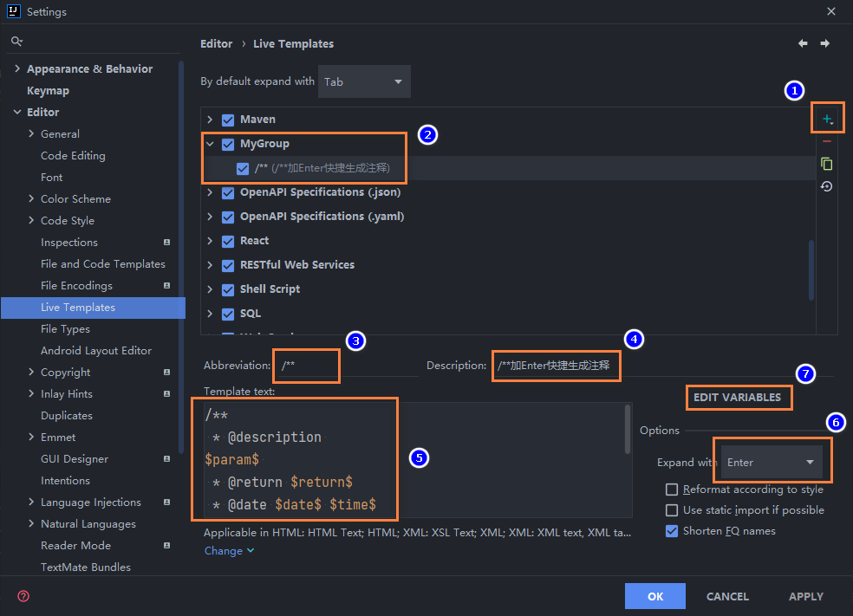Open Inspections settings page
The image size is (853, 616).
[69, 243]
